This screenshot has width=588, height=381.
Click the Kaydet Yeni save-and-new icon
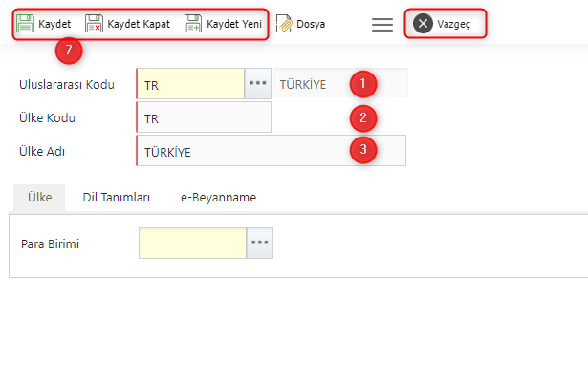coord(193,24)
